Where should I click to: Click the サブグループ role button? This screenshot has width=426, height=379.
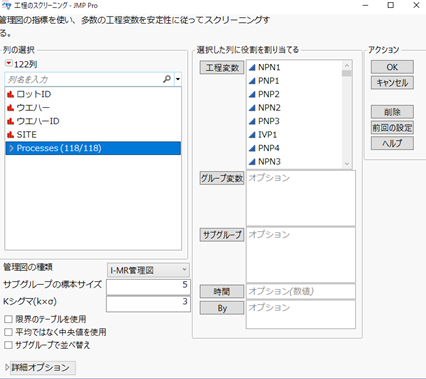[222, 235]
